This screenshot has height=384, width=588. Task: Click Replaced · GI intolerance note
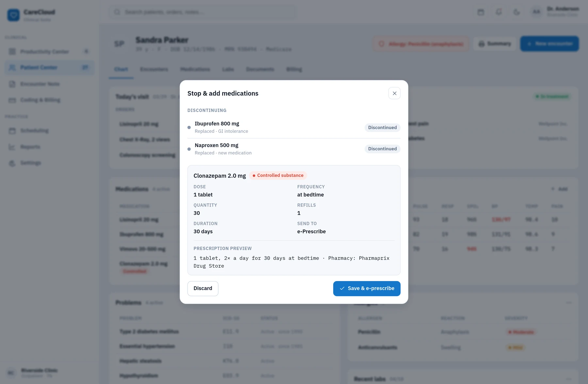click(221, 131)
